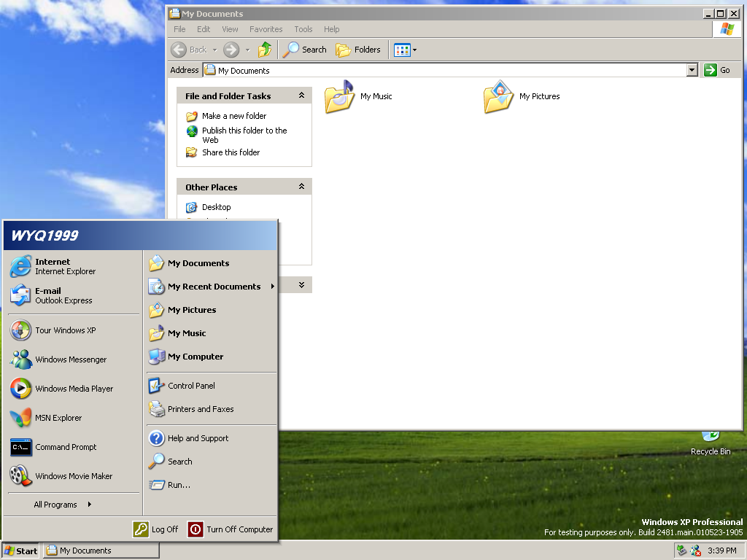Viewport: 747px width, 560px height.
Task: Click Make a new folder link
Action: click(233, 116)
